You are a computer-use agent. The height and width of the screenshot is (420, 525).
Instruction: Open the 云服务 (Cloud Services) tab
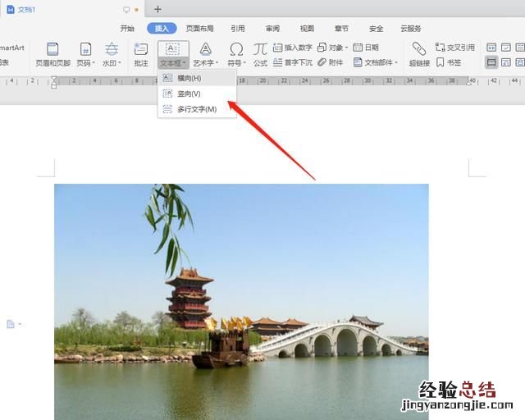411,29
